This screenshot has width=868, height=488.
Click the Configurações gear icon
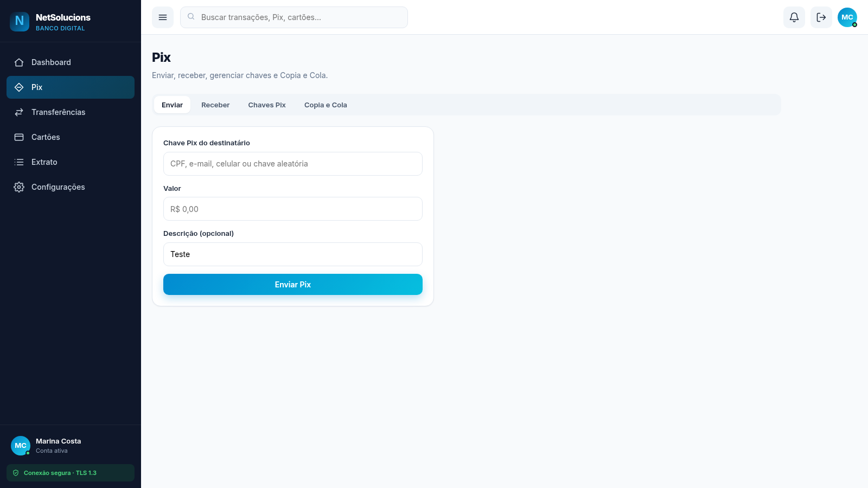pos(19,187)
